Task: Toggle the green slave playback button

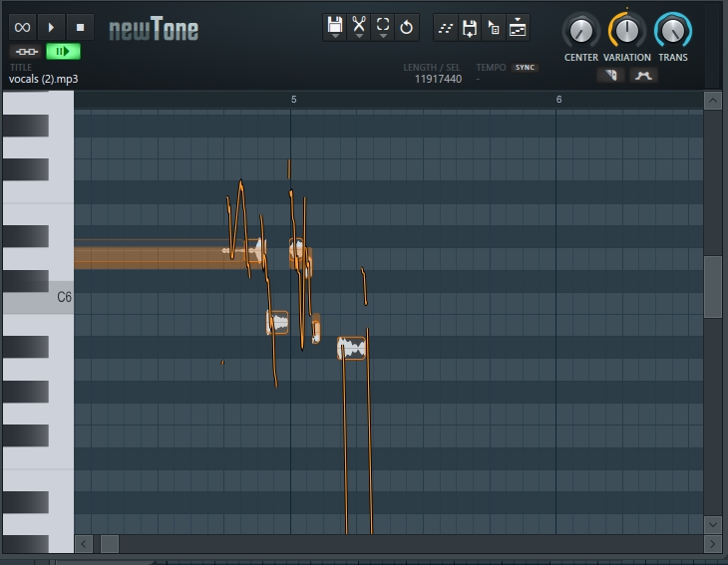Action: coord(63,52)
